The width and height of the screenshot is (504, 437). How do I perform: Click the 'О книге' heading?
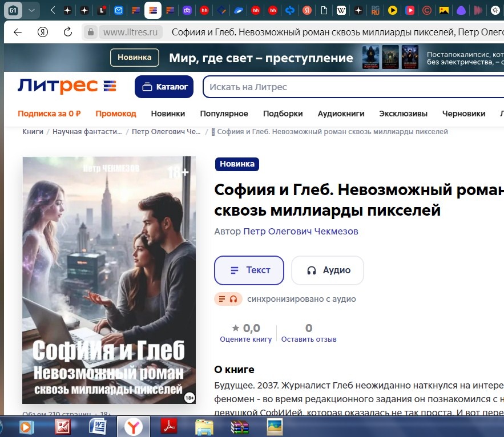(235, 370)
